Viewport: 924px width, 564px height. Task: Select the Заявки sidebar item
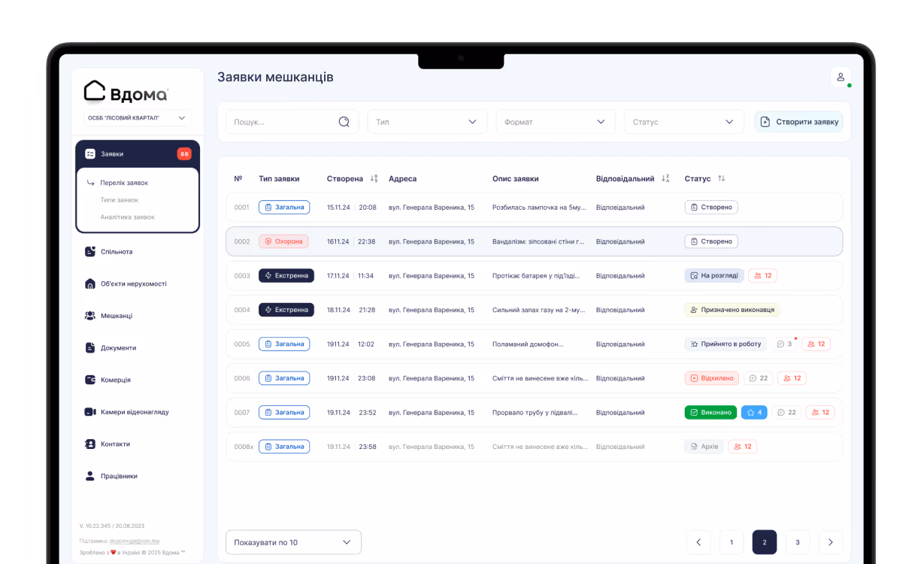pos(138,153)
